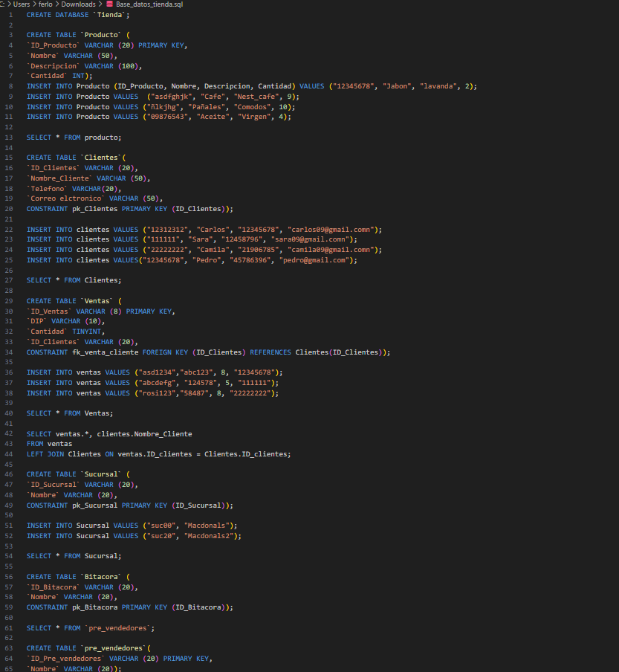619x672 pixels.
Task: Click CREATE TABLE `Sucursal` line
Action: tap(78, 474)
